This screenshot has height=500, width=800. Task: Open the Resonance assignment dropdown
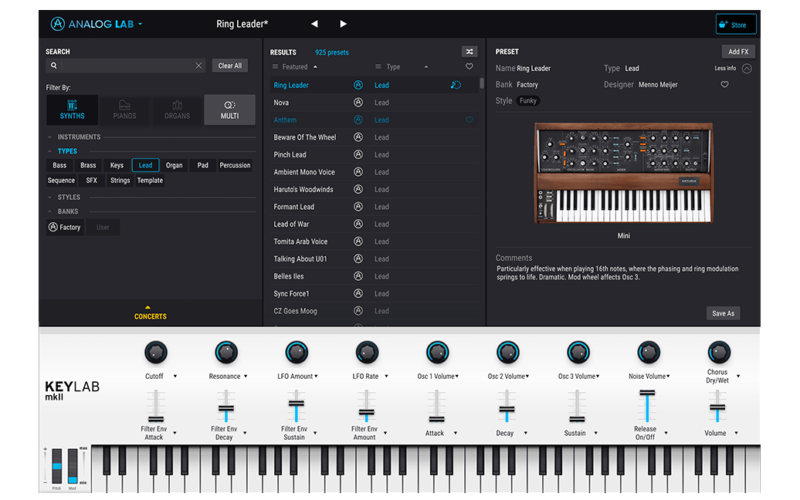pyautogui.click(x=245, y=376)
